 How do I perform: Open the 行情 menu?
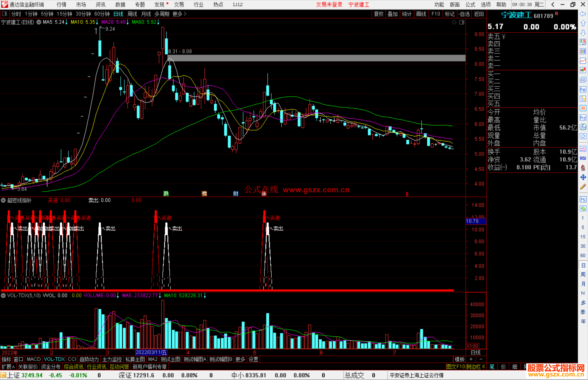point(62,5)
